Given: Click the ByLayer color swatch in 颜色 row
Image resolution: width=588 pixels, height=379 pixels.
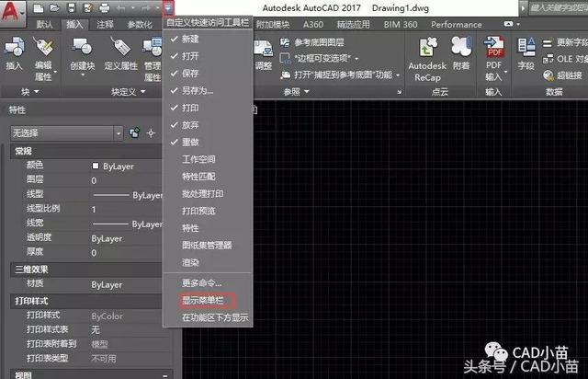Looking at the screenshot, I should point(96,166).
